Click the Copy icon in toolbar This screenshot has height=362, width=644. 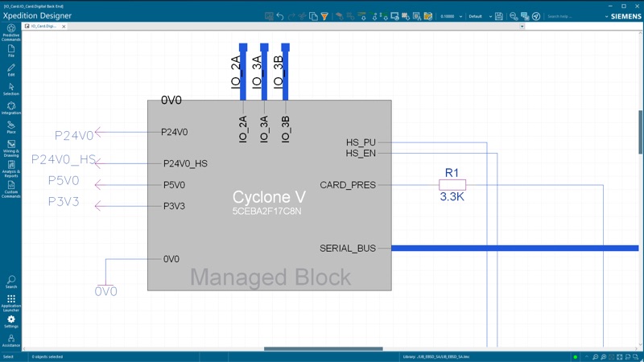click(313, 16)
